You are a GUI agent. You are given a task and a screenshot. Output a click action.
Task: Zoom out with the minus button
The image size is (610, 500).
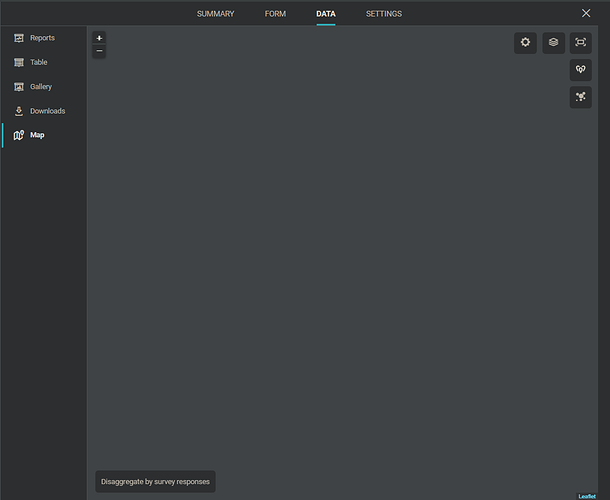point(99,51)
